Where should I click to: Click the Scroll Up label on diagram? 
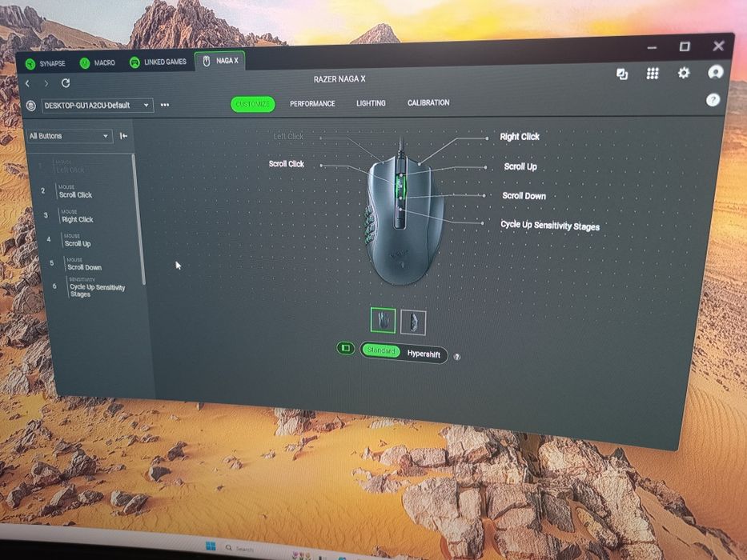520,166
